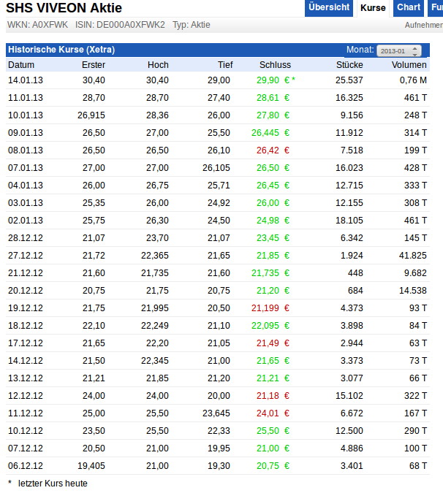This screenshot has width=443, height=504.
Task: Open the Monat dropdown showing 2013-01
Action: coord(398,50)
